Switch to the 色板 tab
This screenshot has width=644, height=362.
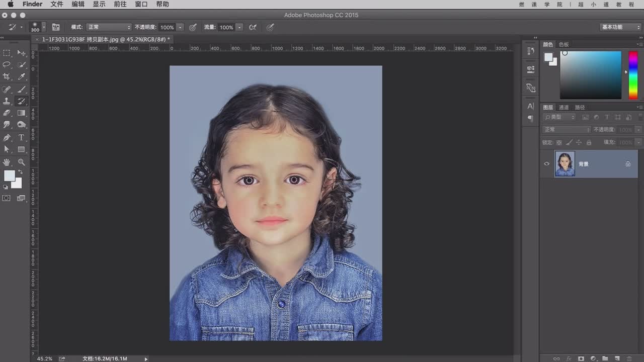[x=564, y=44]
